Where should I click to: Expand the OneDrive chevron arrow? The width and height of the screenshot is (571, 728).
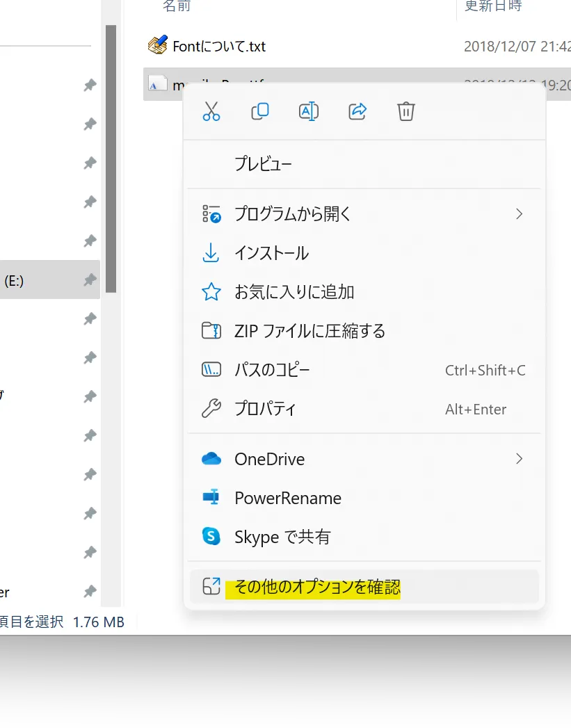[519, 459]
